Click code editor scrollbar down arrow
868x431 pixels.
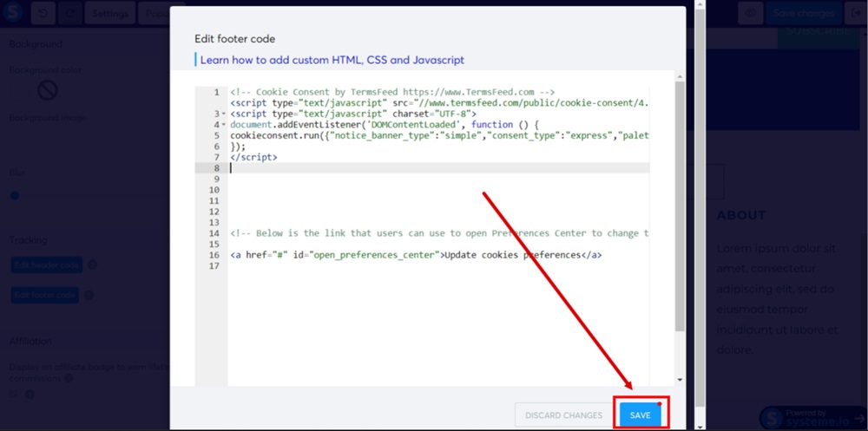pyautogui.click(x=680, y=380)
